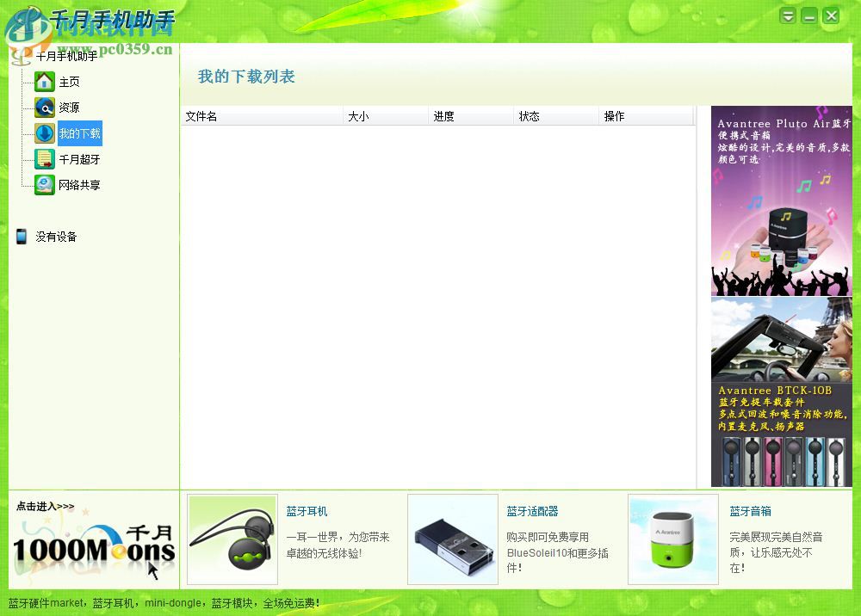The width and height of the screenshot is (861, 616).
Task: Click the Bluetooth USB adapter product image
Action: click(453, 539)
